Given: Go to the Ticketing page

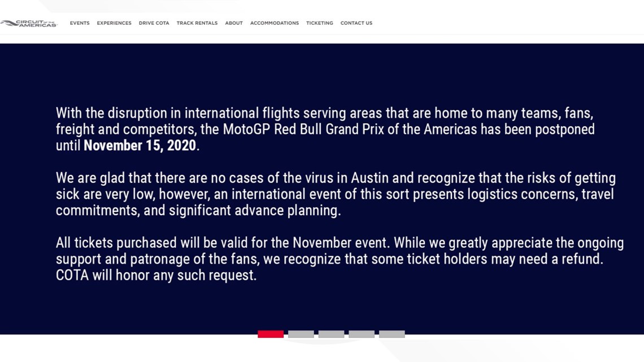Looking at the screenshot, I should tap(320, 23).
